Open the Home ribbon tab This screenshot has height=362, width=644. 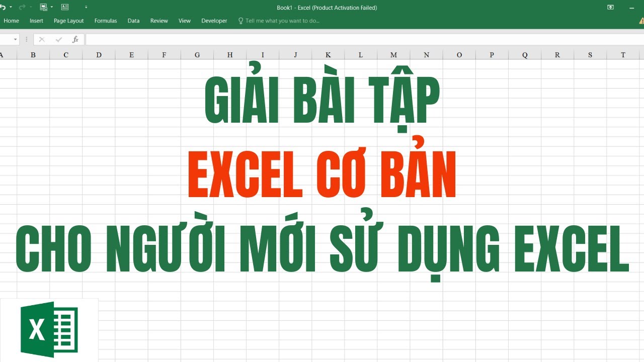[11, 21]
